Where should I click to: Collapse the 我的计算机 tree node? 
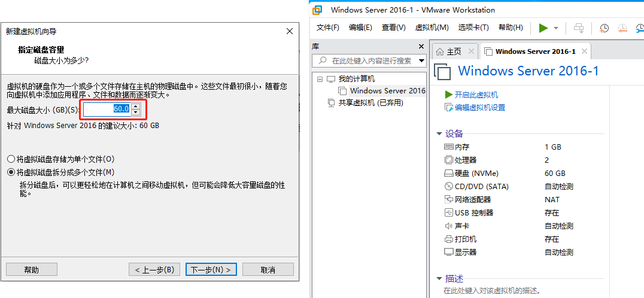320,79
